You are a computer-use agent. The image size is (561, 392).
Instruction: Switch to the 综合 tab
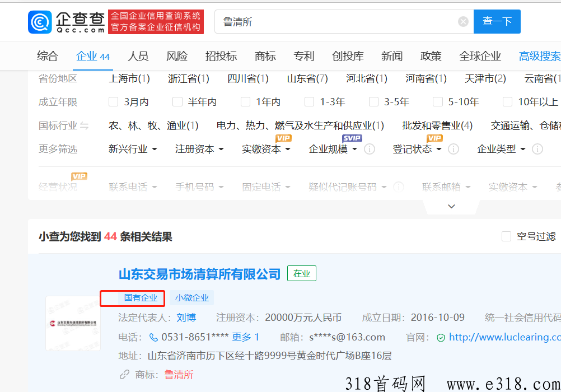(47, 56)
